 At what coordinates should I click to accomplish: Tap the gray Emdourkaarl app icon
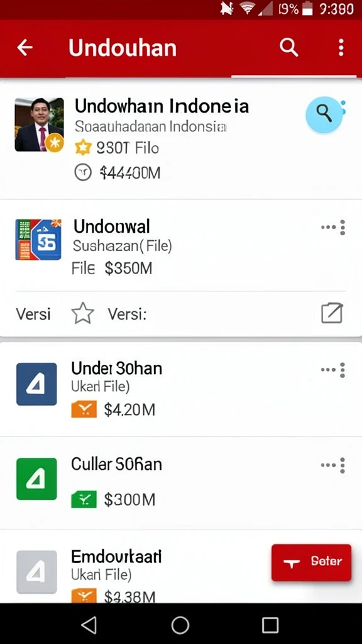click(x=36, y=572)
